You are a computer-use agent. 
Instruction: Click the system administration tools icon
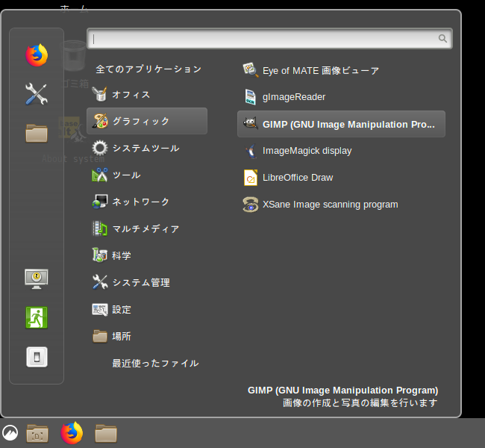[x=100, y=282]
